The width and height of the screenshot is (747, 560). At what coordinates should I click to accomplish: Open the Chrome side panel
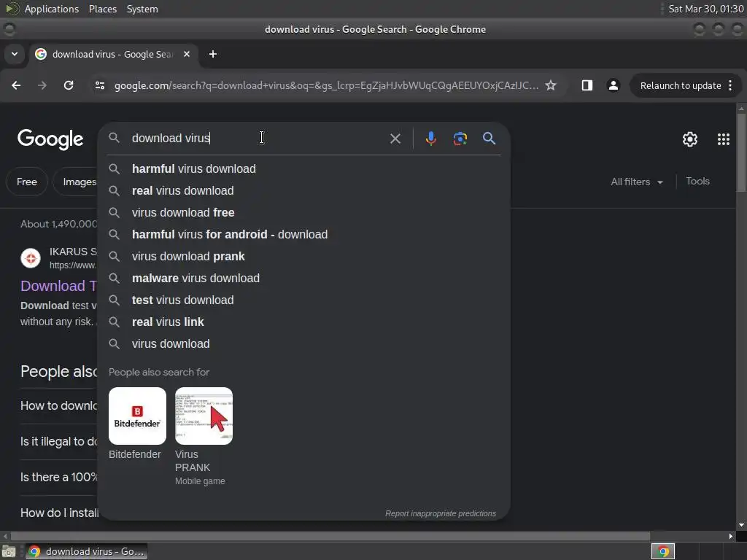point(587,85)
